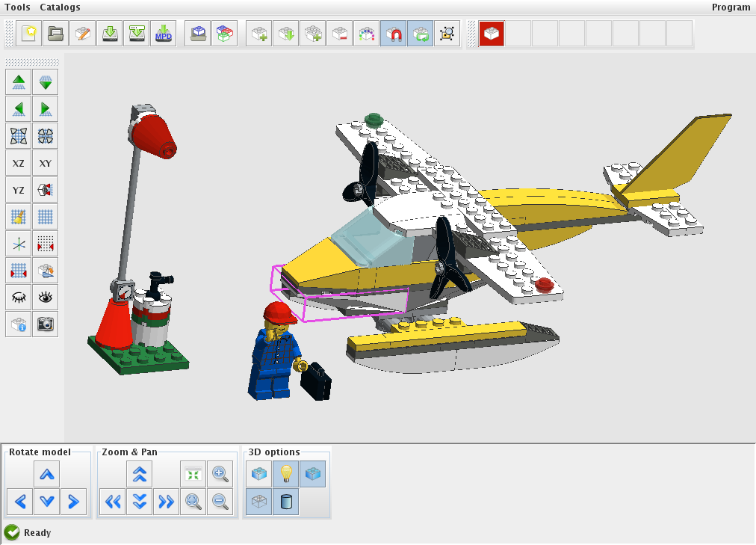The width and height of the screenshot is (756, 545).
Task: Toggle the light bulb in 3D options
Action: point(286,475)
